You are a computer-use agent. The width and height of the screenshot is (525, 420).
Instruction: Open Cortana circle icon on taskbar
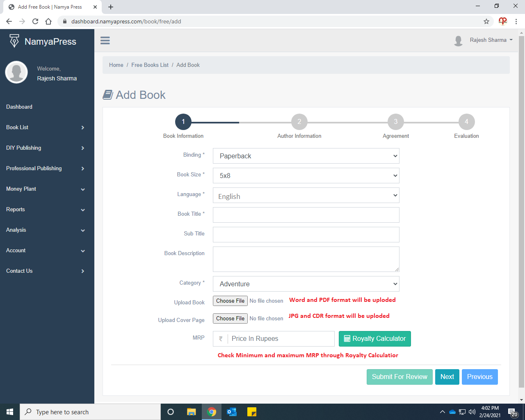[171, 412]
